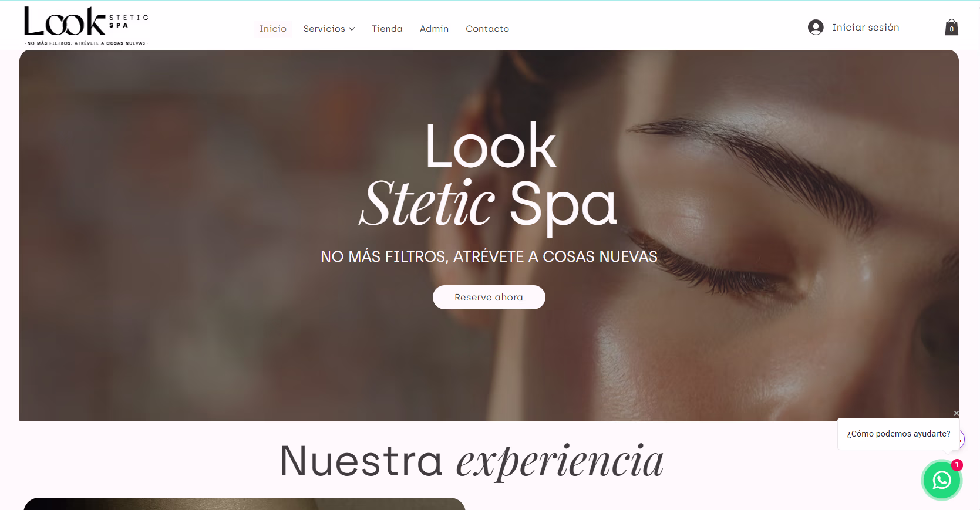
Task: Open the Tienda page
Action: [x=387, y=29]
